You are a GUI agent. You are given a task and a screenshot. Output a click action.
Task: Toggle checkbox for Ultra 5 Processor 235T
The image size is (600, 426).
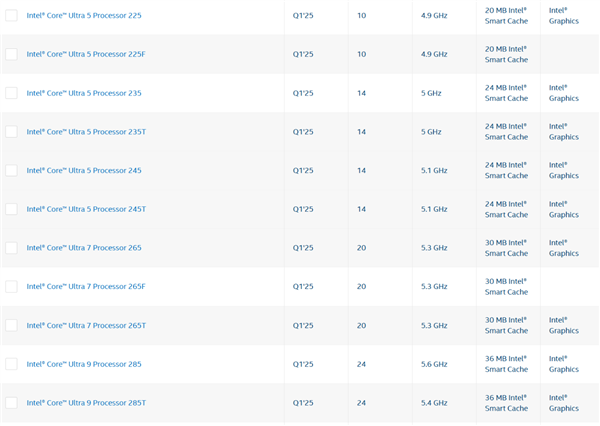11,132
